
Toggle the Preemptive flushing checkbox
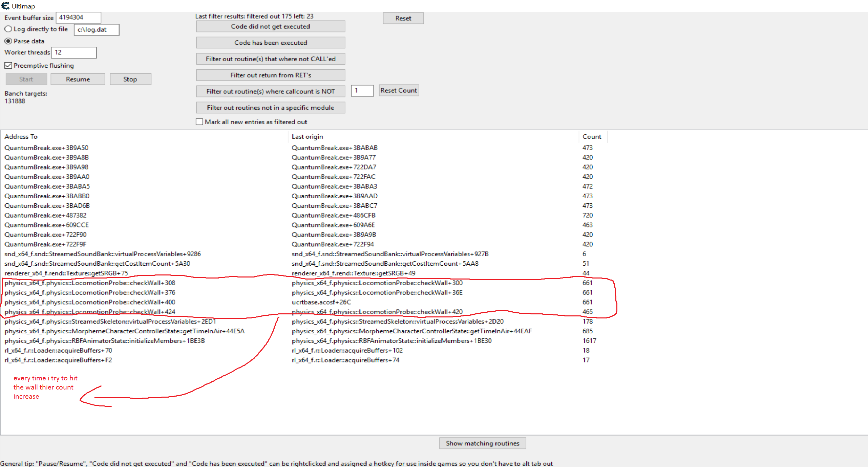coord(8,65)
